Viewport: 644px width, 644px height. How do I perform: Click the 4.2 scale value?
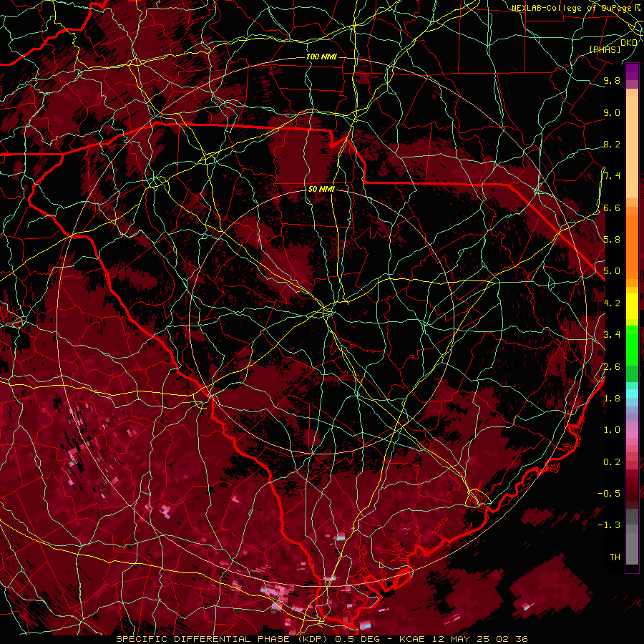[612, 303]
